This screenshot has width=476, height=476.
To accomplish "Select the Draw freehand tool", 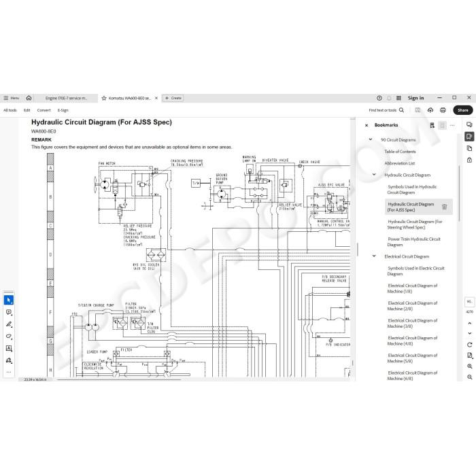I will tap(8, 337).
